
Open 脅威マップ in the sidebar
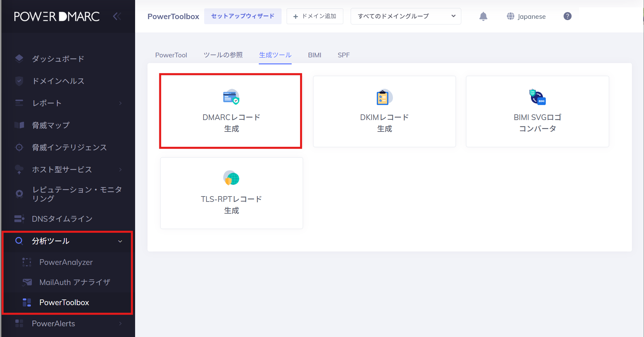coord(51,125)
